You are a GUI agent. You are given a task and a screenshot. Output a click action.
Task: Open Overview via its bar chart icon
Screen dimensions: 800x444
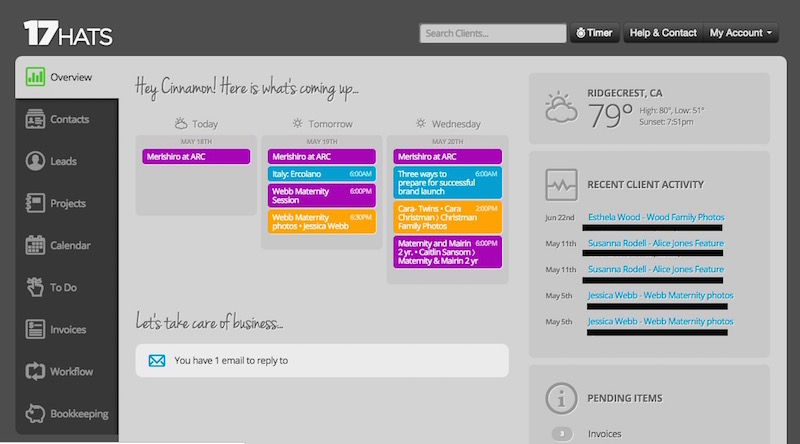(35, 77)
